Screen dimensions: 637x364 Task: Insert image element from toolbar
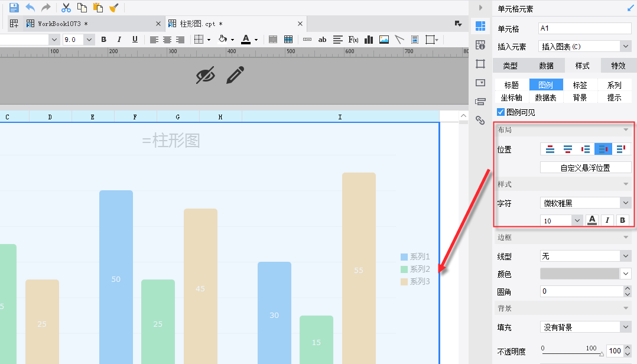pyautogui.click(x=384, y=40)
